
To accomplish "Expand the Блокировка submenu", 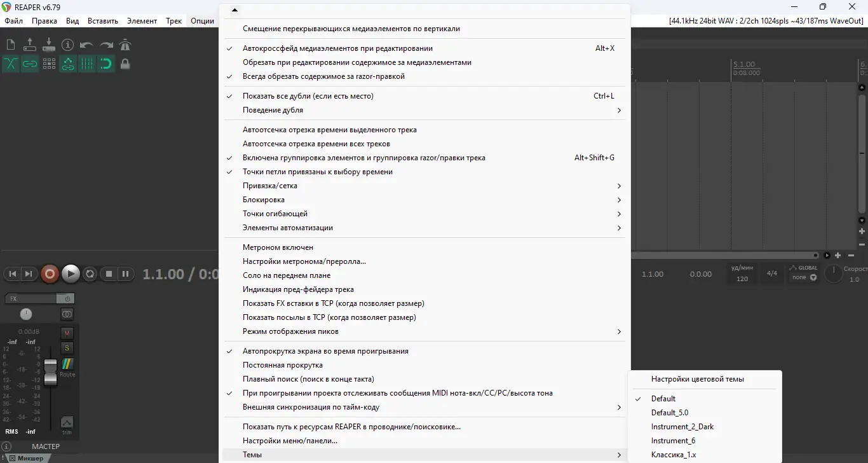I will (424, 200).
